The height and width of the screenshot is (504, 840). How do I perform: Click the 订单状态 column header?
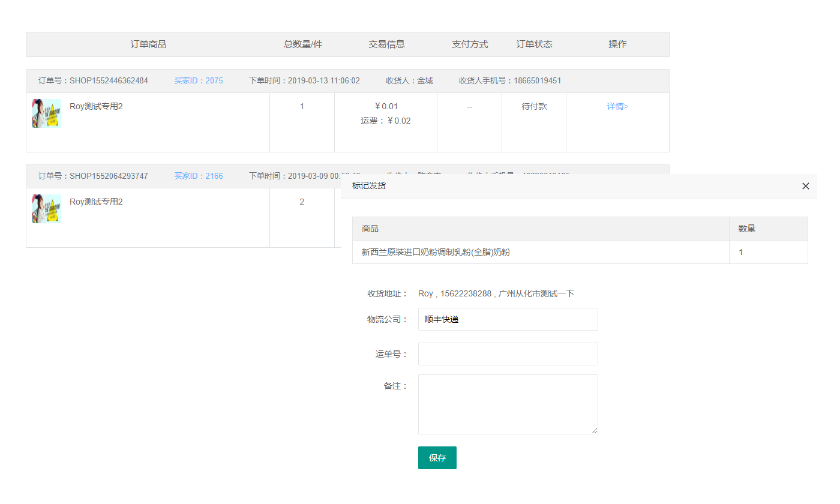(534, 44)
